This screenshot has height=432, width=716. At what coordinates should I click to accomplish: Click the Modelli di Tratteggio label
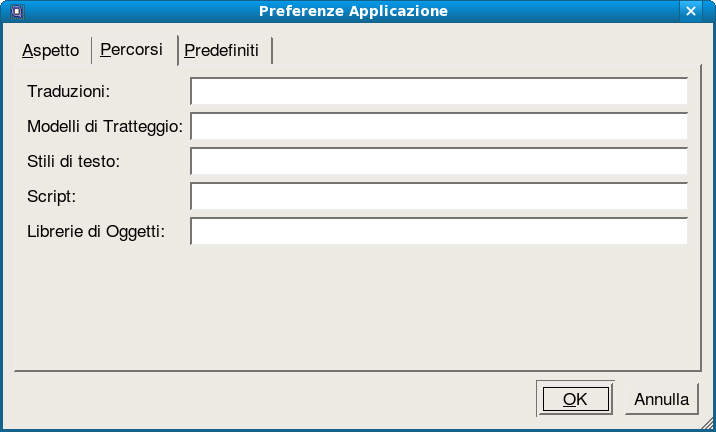(x=105, y=127)
